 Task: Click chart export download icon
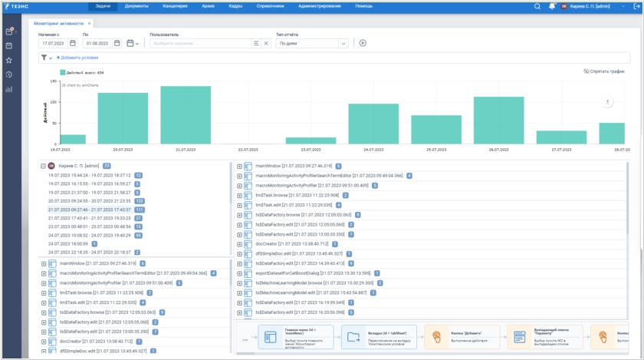click(607, 101)
